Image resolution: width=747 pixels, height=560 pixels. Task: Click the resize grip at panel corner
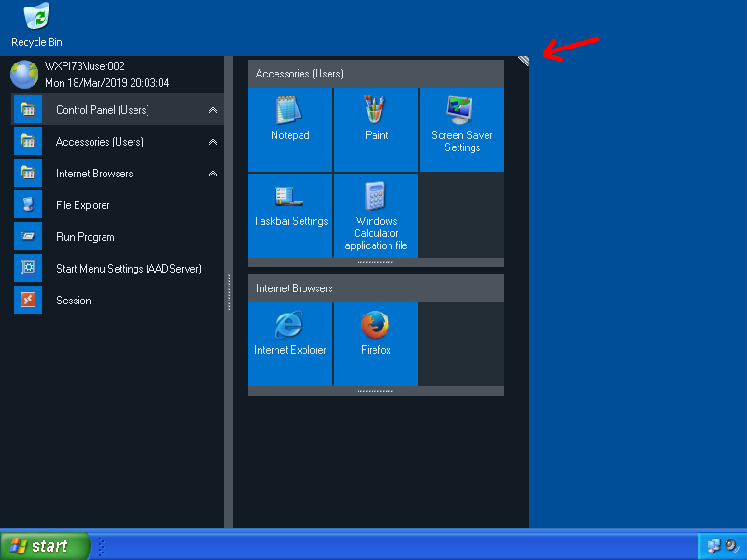coord(523,61)
